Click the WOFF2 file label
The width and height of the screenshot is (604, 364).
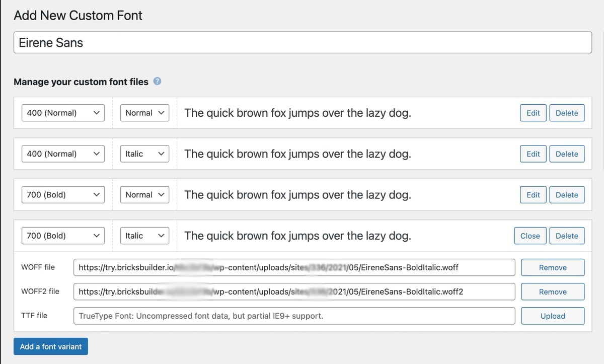(40, 291)
